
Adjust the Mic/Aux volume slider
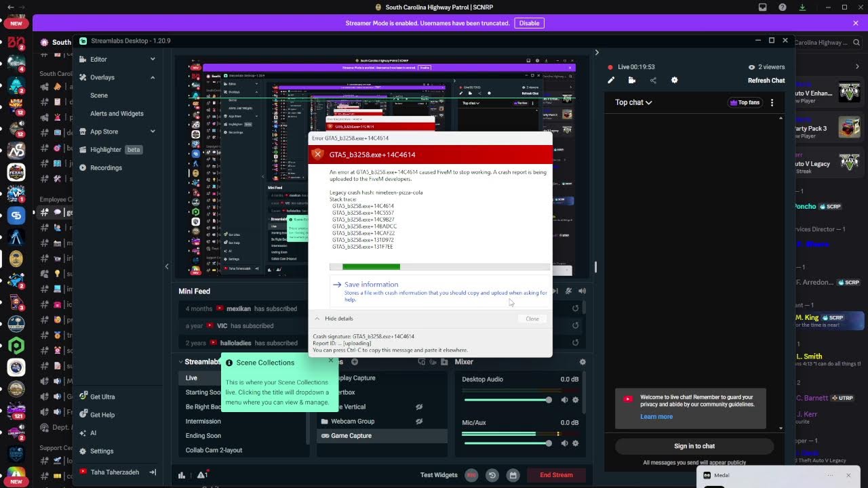508,443
